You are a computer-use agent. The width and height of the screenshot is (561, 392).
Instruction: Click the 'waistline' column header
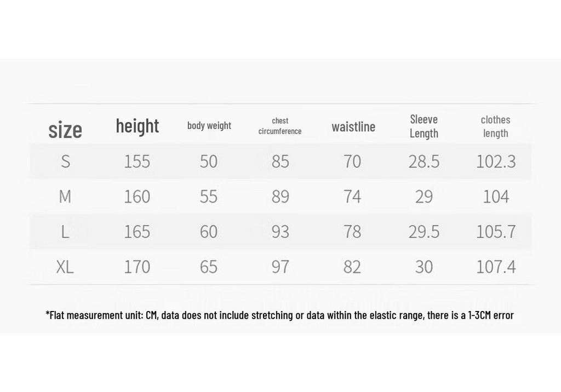click(x=353, y=126)
